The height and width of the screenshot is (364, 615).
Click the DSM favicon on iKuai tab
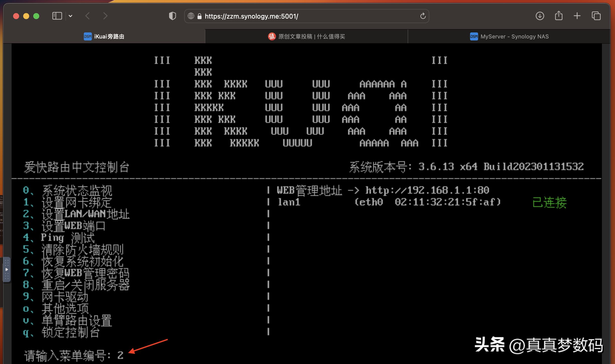click(88, 36)
